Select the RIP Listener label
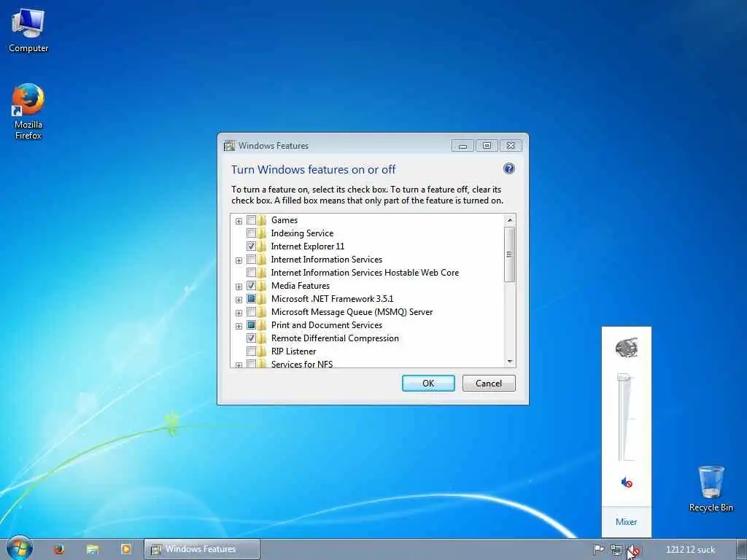 pos(293,351)
